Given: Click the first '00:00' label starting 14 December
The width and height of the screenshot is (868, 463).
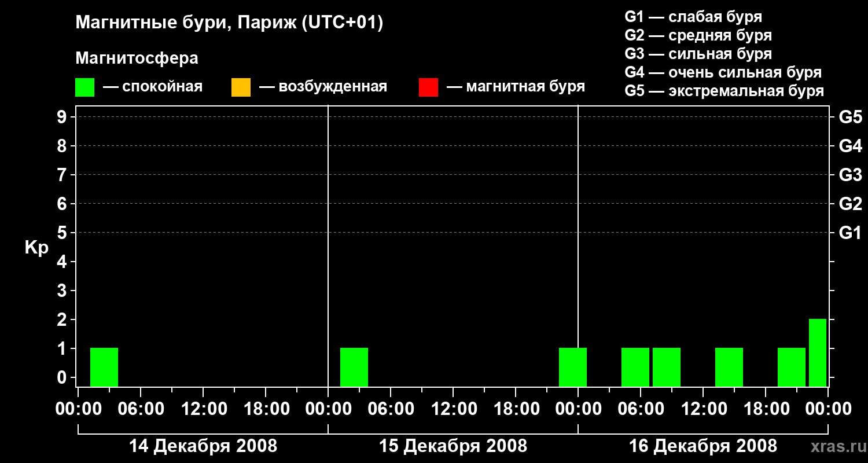Looking at the screenshot, I should pos(78,409).
